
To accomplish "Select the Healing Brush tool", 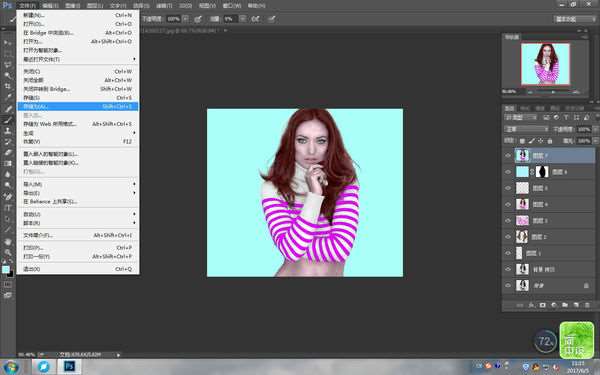I will pyautogui.click(x=8, y=109).
